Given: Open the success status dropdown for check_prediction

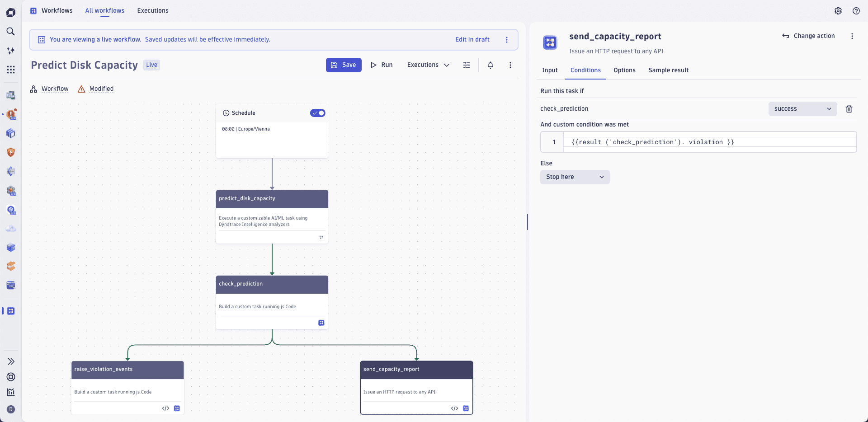Looking at the screenshot, I should point(802,109).
